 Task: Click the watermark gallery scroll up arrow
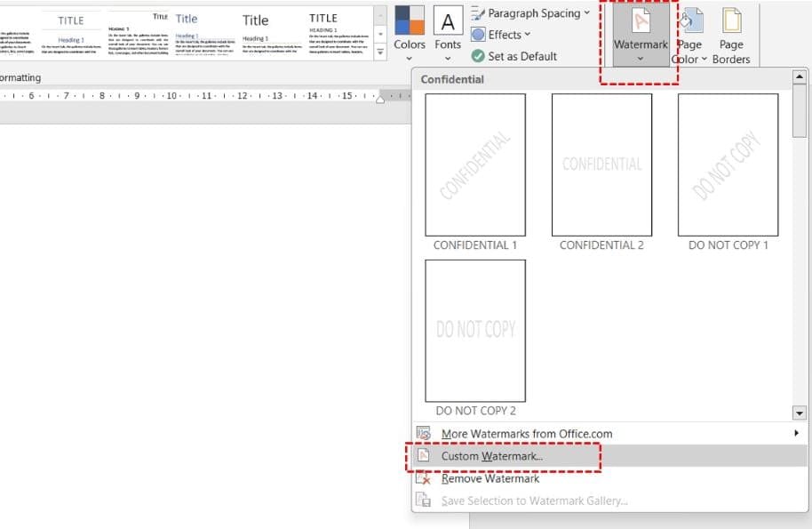coord(800,79)
